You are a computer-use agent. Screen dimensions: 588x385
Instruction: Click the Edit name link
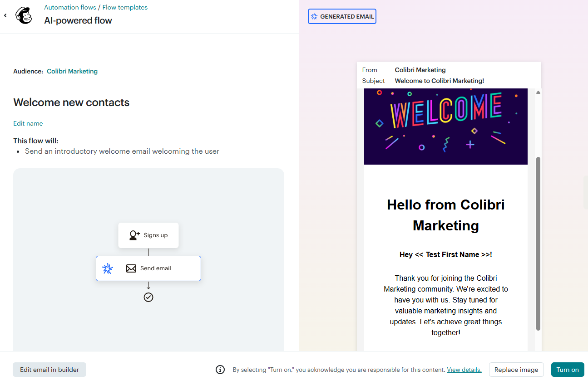pos(28,123)
